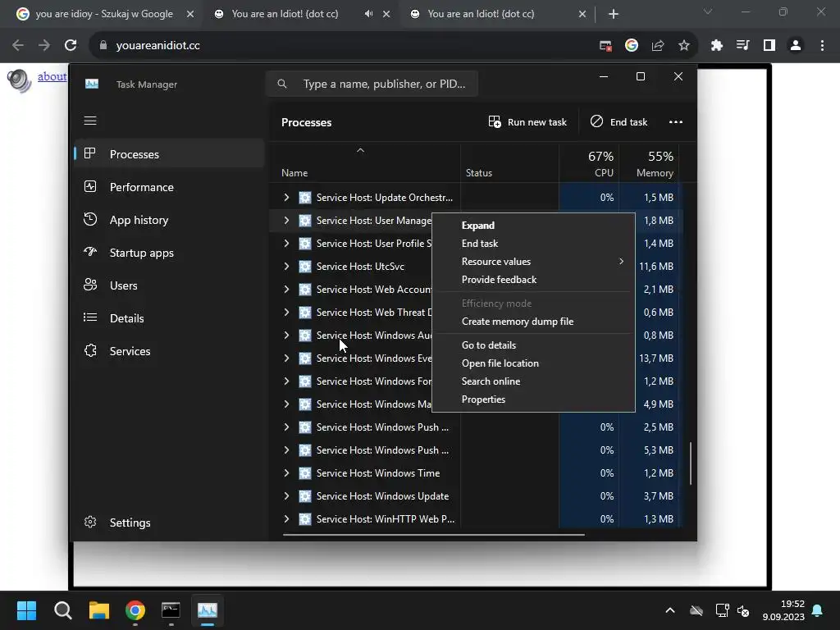Open the Performance page in Task Manager

[169, 187]
